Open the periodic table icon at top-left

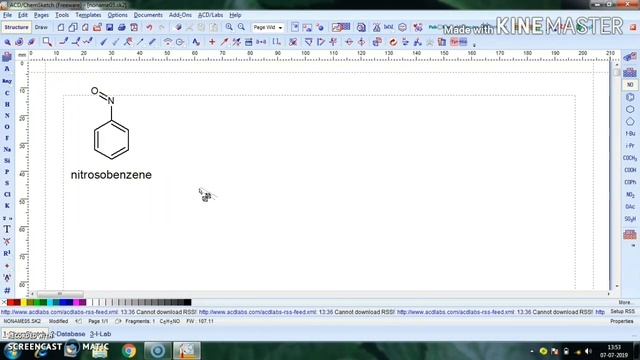(7, 57)
